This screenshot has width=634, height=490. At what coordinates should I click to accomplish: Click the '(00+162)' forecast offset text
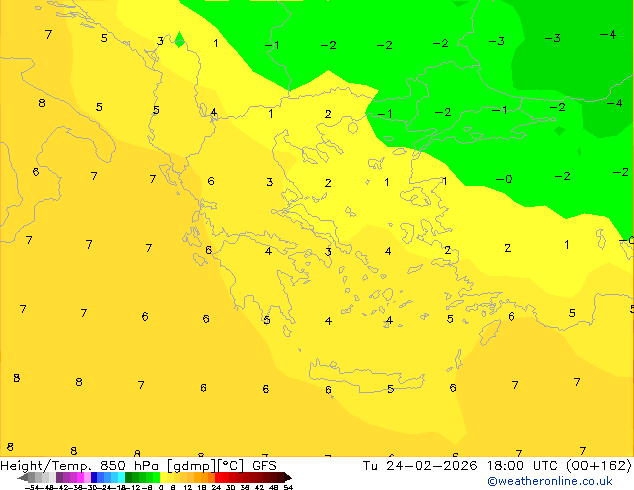click(599, 466)
